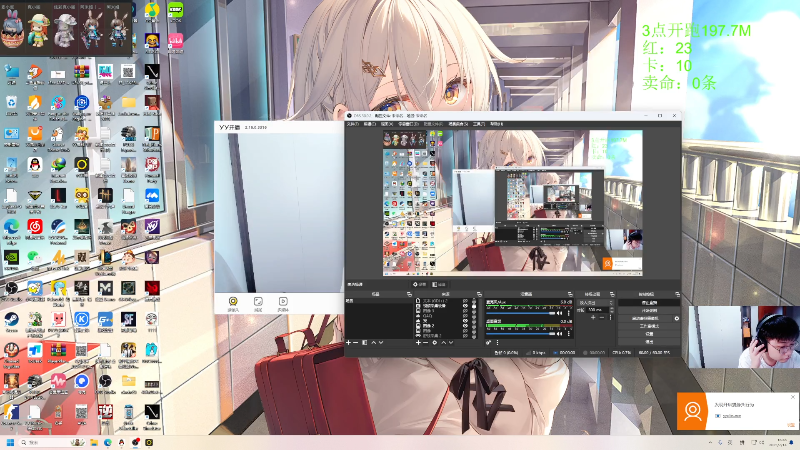Image resolution: width=800 pixels, height=450 pixels.
Task: Add a new scene in OBS Scenes dock
Action: pos(348,342)
